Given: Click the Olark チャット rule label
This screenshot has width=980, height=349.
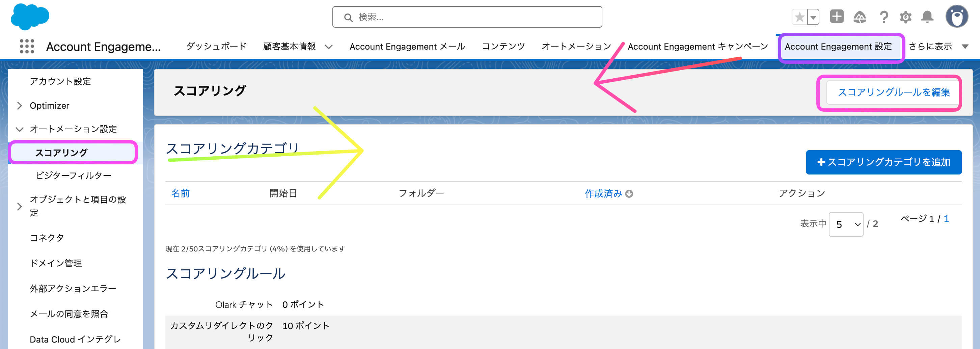Looking at the screenshot, I should click(x=244, y=304).
